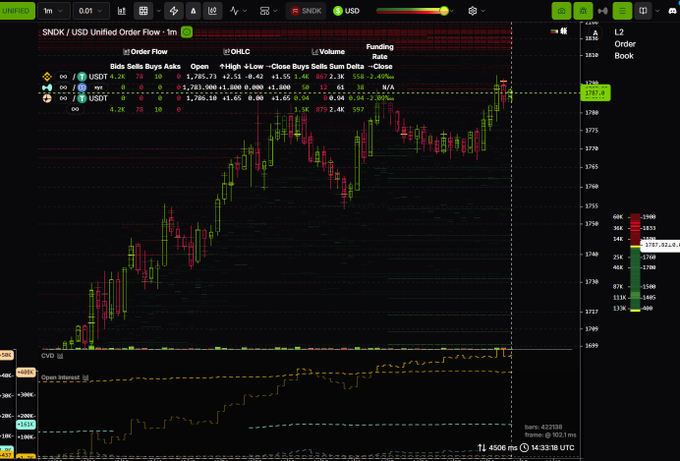Expand the chevron beside the waveform indicators icon

click(x=245, y=11)
